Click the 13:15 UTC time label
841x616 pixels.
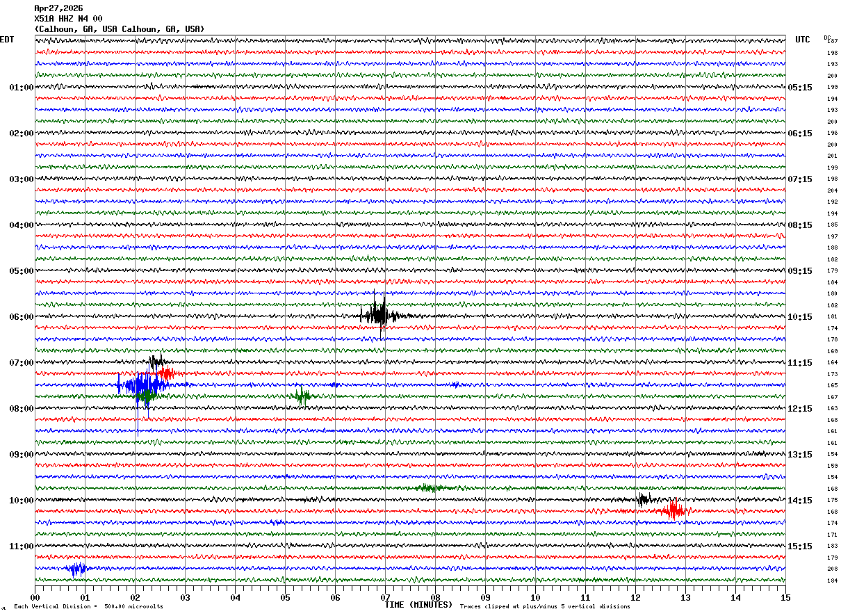[x=800, y=455]
